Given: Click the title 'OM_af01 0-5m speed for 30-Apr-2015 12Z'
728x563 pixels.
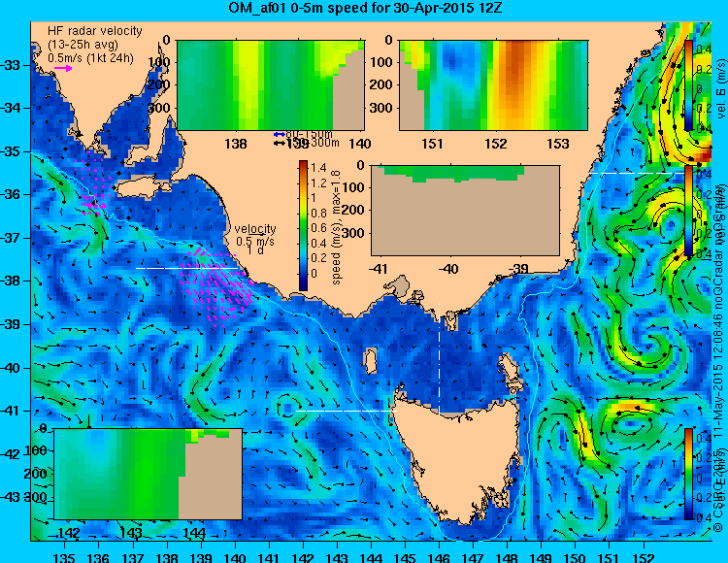Looking at the screenshot, I should point(365,8).
